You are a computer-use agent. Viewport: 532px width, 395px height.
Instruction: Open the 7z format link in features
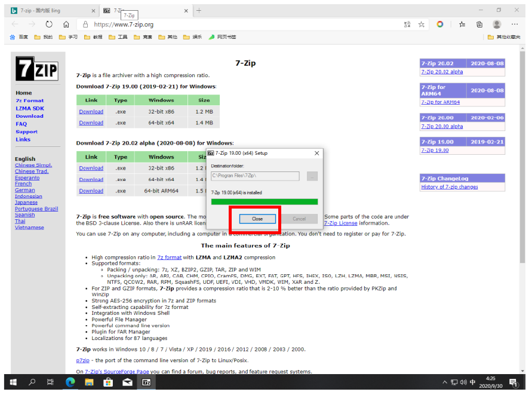point(169,258)
